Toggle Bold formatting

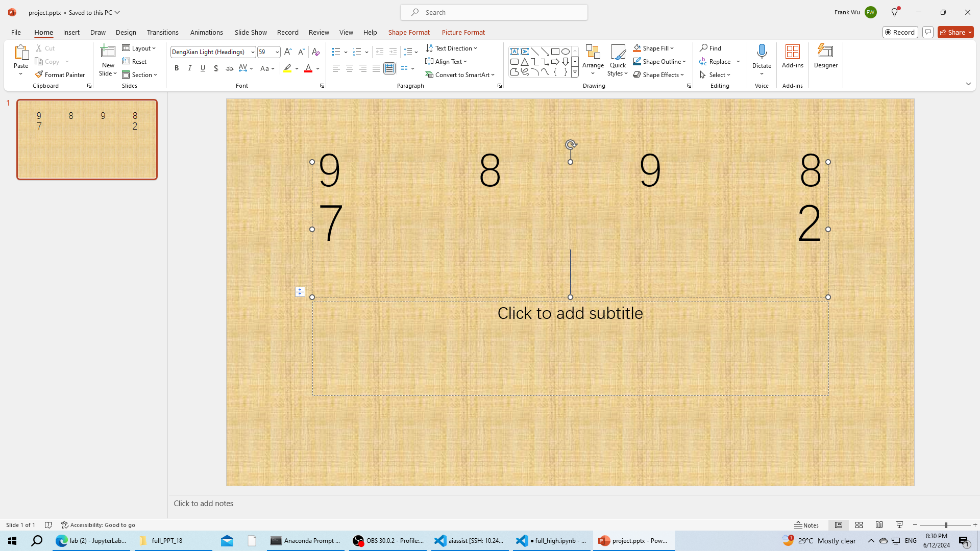177,68
